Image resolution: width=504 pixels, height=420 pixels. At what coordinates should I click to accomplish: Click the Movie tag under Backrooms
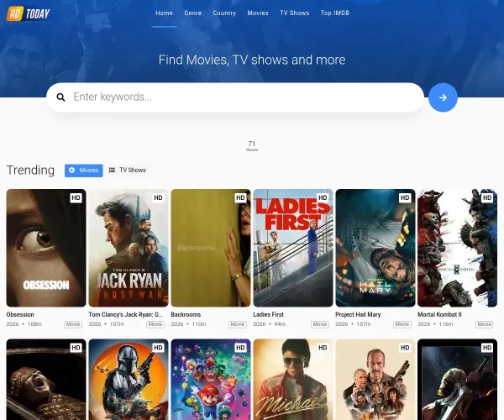click(x=238, y=324)
